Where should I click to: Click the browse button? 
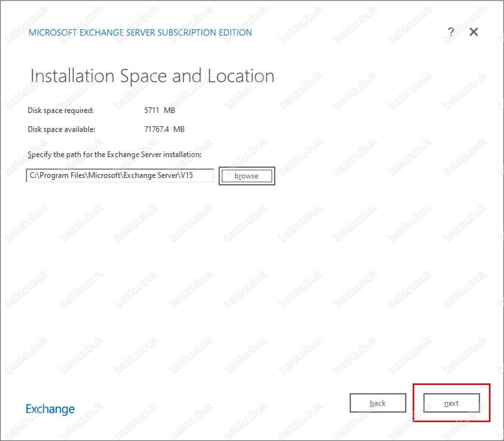[x=247, y=176]
